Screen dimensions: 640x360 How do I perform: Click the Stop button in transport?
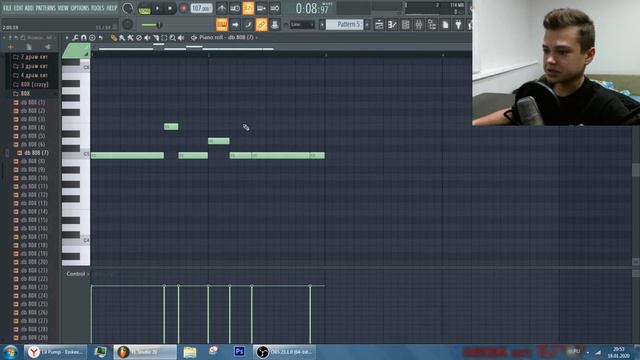[x=170, y=8]
